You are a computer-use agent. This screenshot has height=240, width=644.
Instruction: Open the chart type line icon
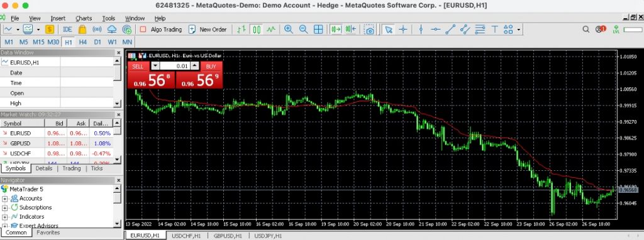[8, 29]
